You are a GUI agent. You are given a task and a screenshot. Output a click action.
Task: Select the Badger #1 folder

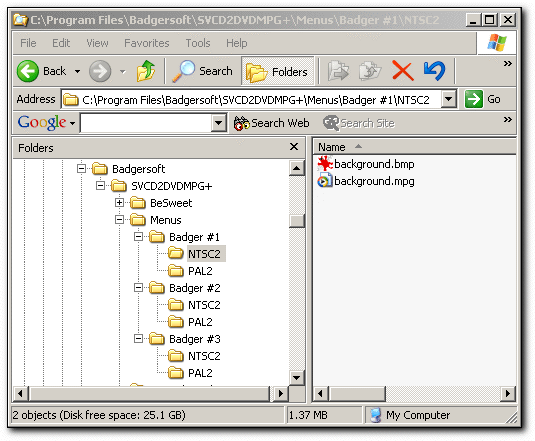pos(185,237)
